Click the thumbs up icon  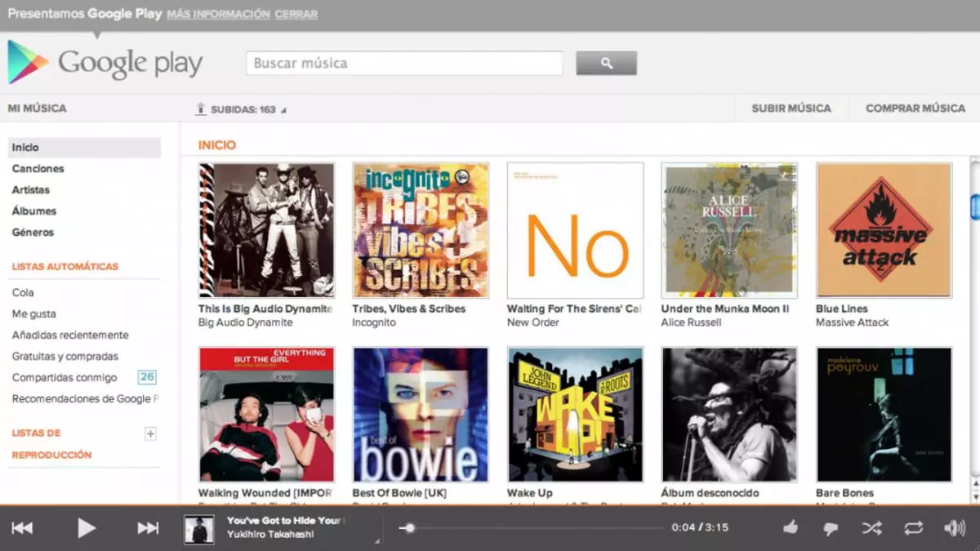[790, 528]
